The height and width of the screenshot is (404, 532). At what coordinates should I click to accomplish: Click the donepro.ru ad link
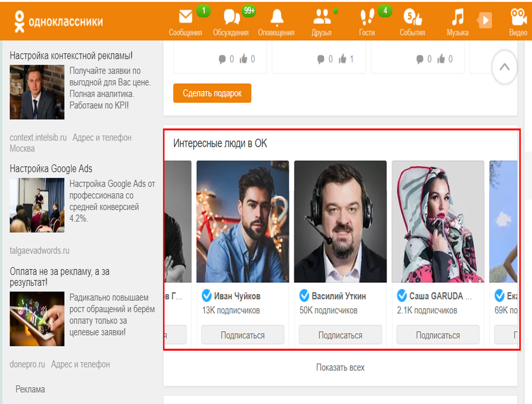click(27, 364)
